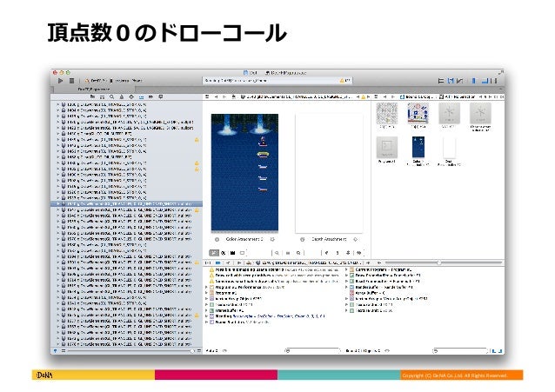Expand the Draw Framebuffer row
555x392 pixels.
click(346, 276)
